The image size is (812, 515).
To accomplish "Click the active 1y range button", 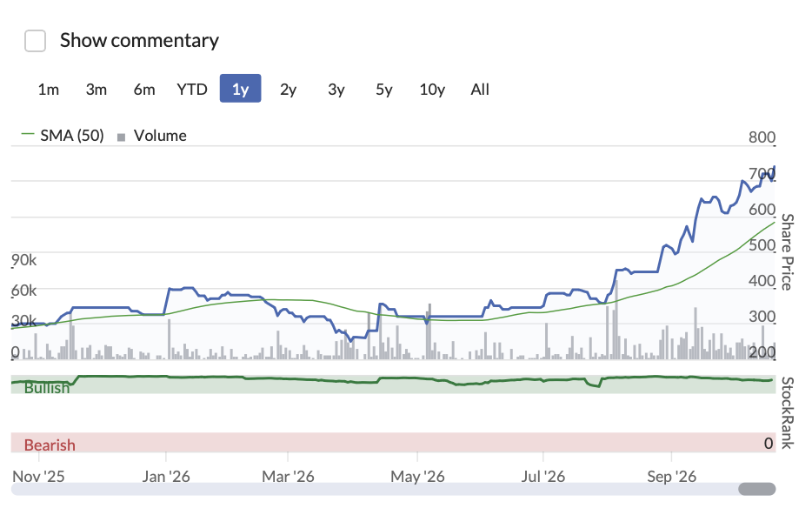I will coord(240,89).
